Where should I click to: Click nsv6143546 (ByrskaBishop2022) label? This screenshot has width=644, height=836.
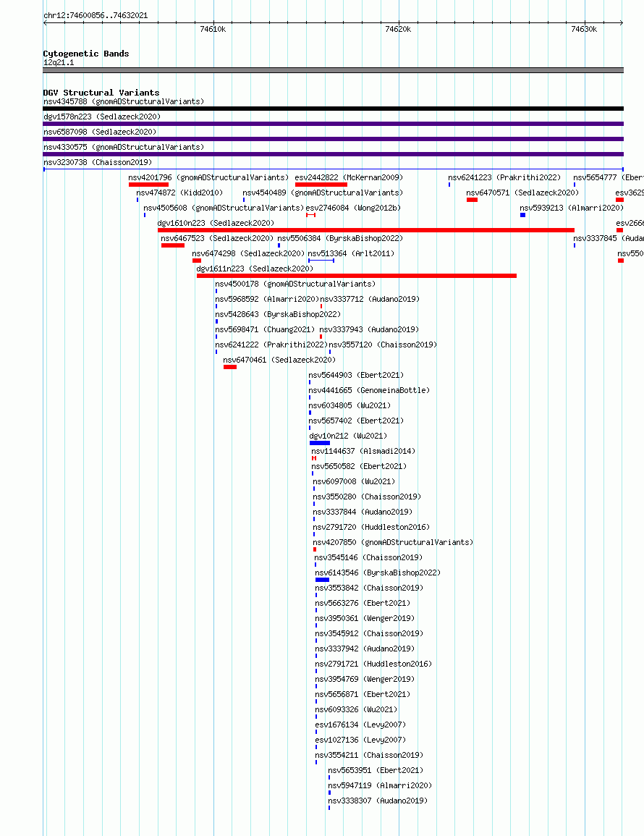(378, 573)
